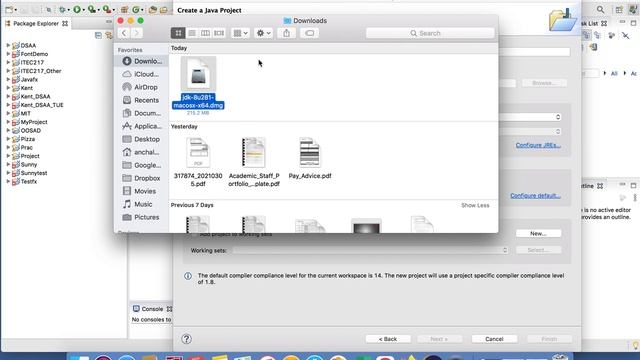
Task: Click the Finder Search field
Action: (430, 33)
